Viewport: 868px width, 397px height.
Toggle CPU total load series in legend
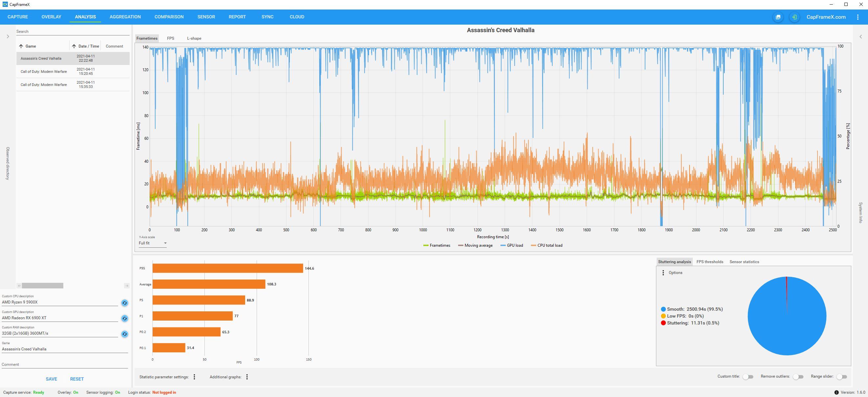click(546, 245)
